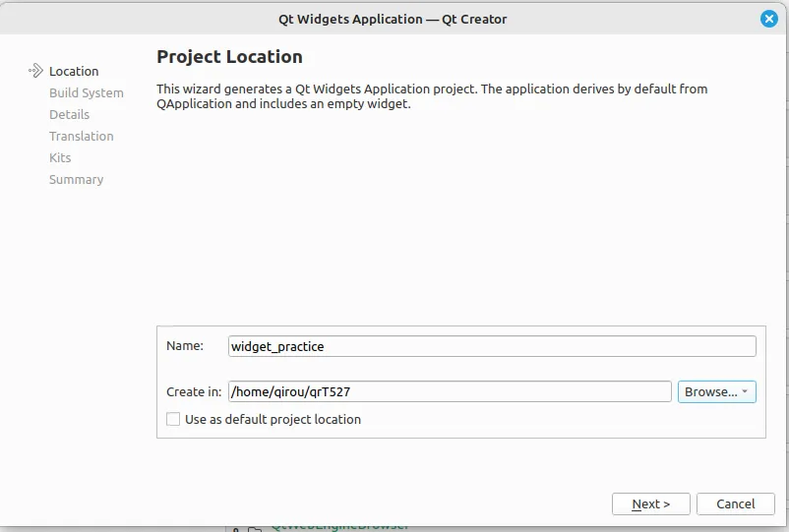Click the Project Location heading
The image size is (789, 532).
click(x=229, y=57)
